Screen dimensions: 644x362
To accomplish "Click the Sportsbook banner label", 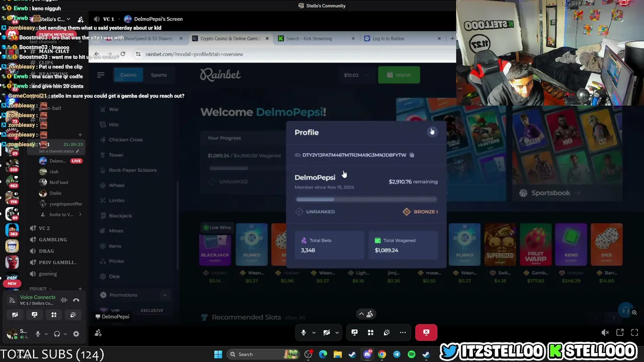I will click(551, 193).
